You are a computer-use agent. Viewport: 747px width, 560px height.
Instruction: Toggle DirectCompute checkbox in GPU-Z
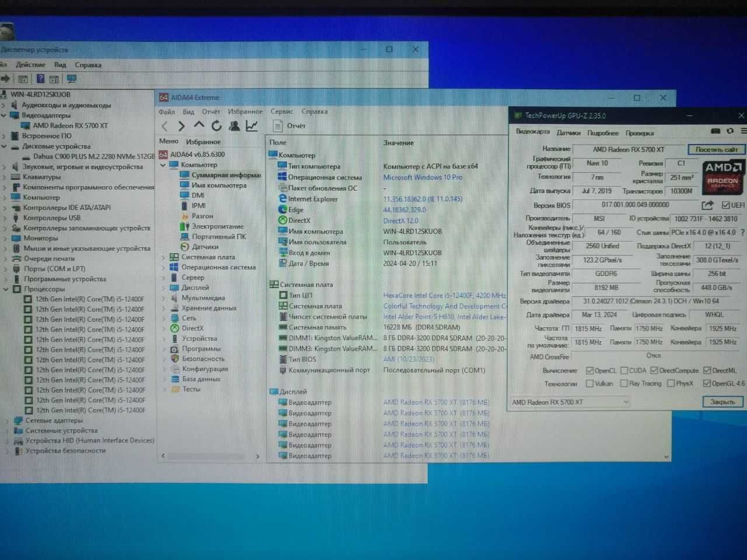654,370
